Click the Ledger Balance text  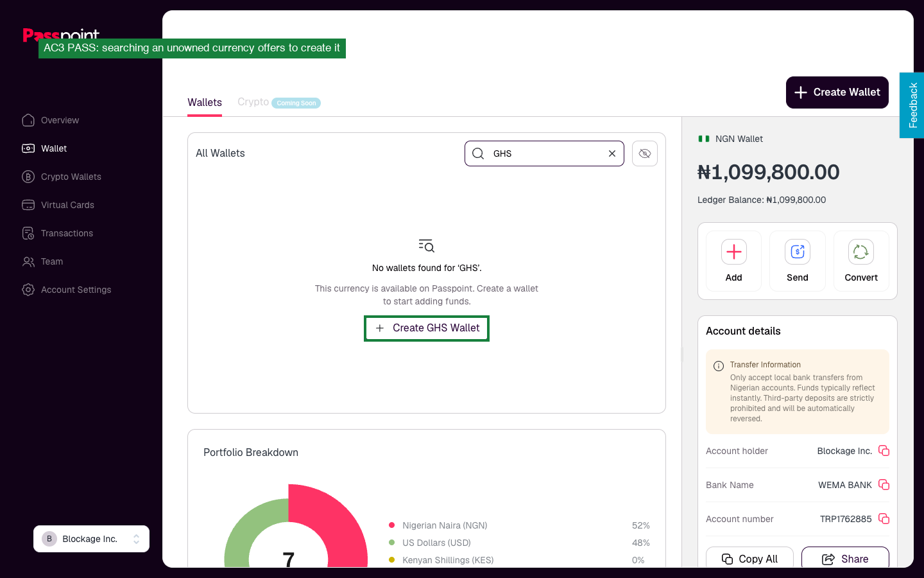coord(762,200)
